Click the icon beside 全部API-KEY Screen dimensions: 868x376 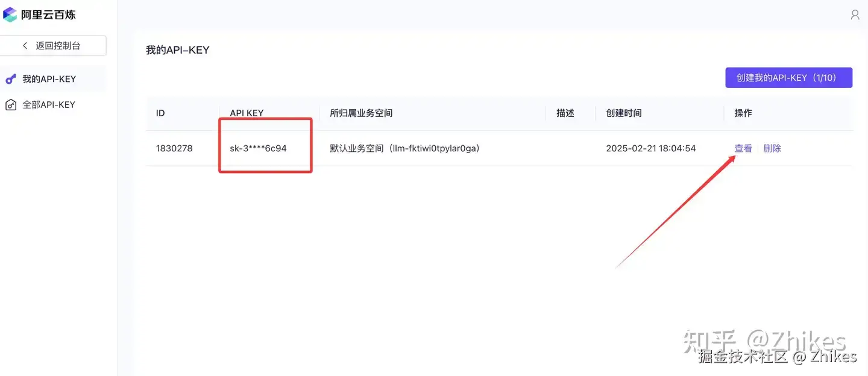pyautogui.click(x=10, y=105)
